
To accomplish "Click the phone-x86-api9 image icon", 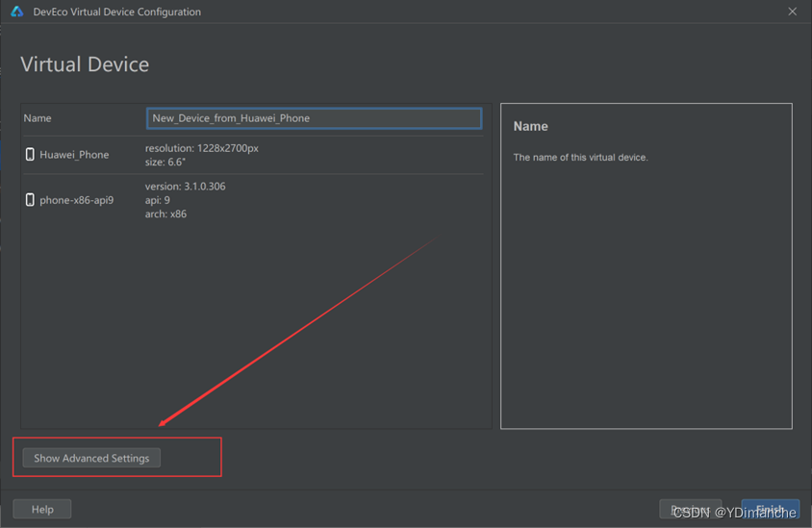I will [30, 200].
